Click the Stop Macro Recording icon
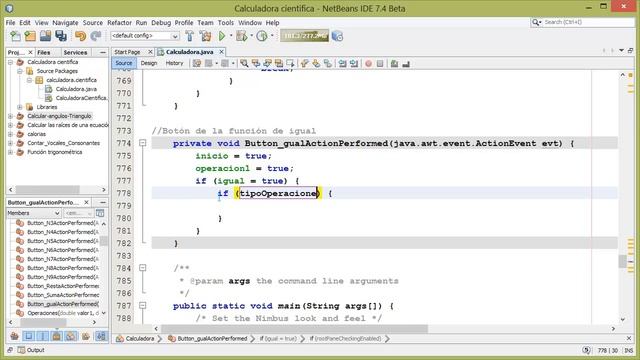This screenshot has width=640, height=360. [380, 63]
